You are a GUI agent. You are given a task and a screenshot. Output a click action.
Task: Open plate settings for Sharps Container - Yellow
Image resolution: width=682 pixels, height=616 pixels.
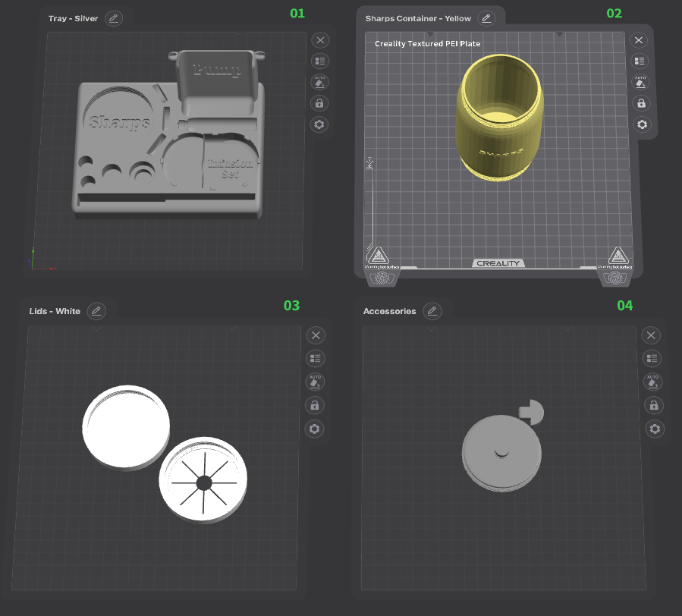coord(642,124)
